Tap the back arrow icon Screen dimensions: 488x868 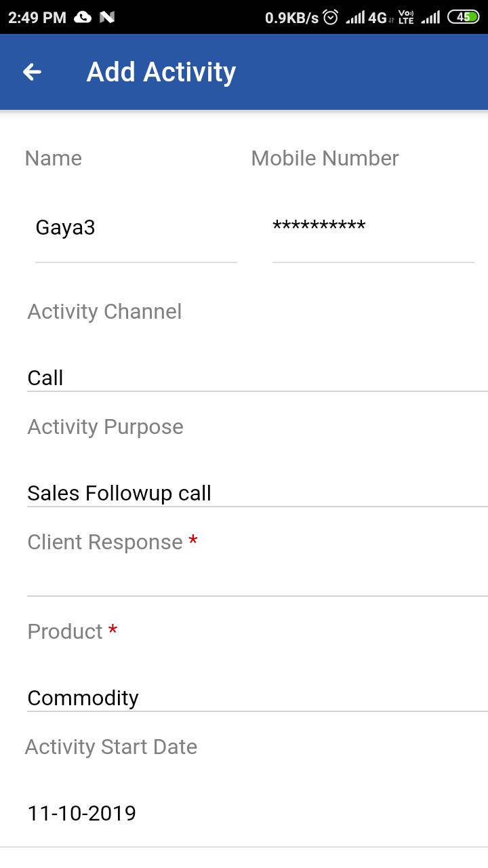point(32,72)
